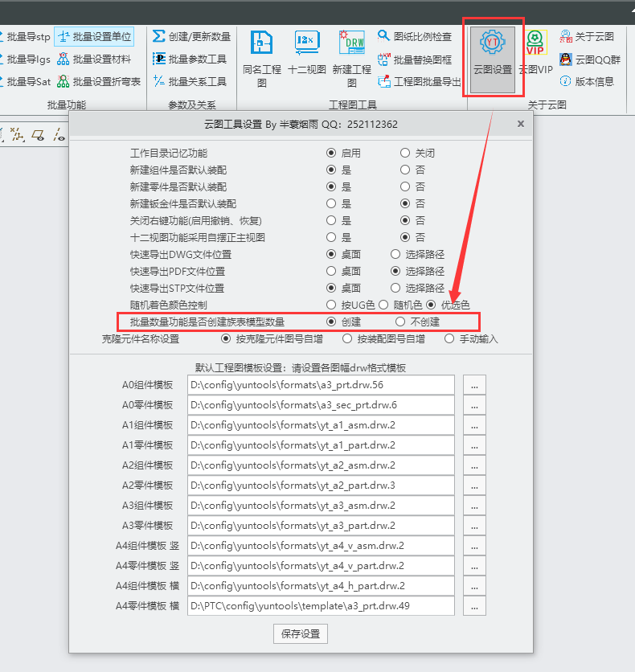Click 保存设置 button
The height and width of the screenshot is (672, 635).
coord(301,634)
